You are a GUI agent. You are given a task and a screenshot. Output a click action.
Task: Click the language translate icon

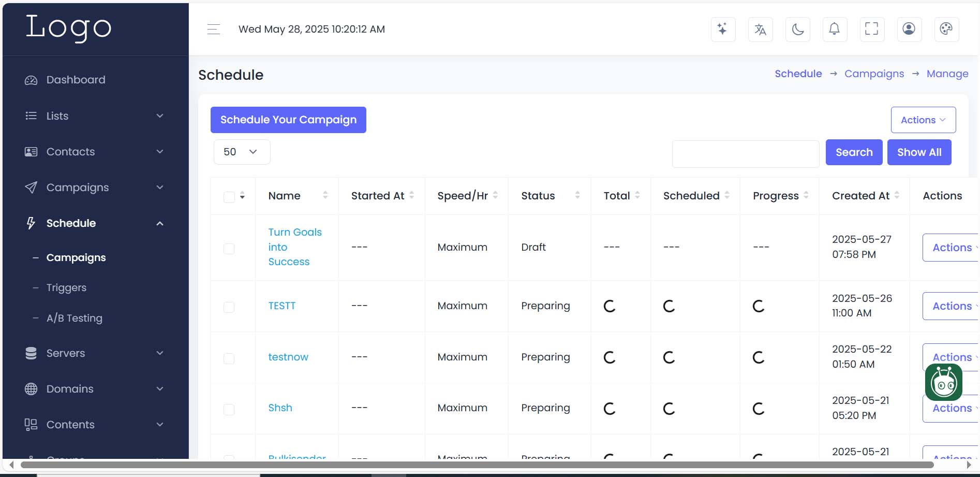point(760,29)
